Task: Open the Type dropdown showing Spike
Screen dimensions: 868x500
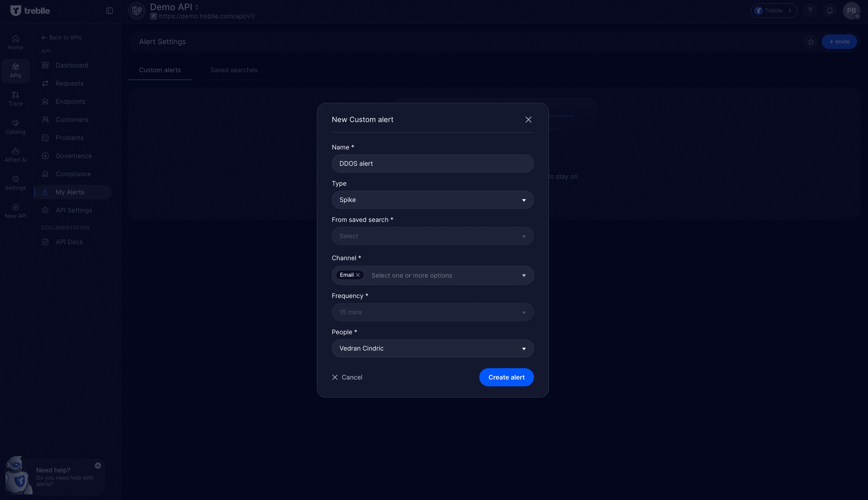Action: 432,200
